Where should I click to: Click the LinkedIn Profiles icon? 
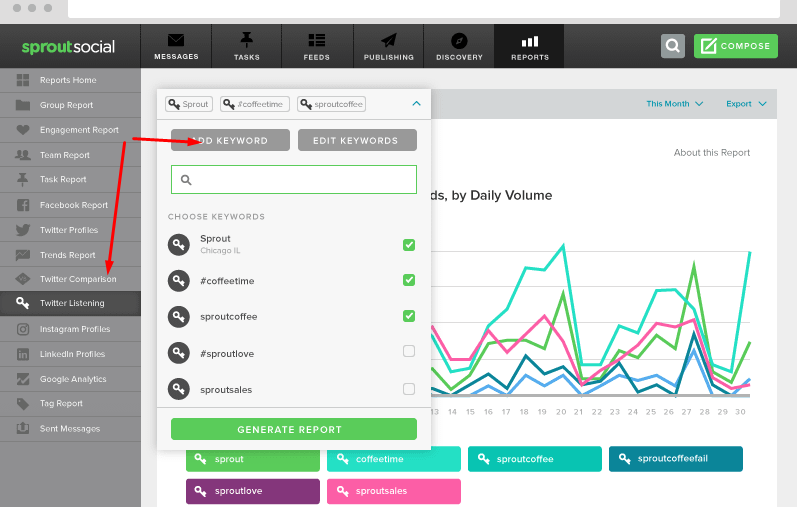[23, 354]
